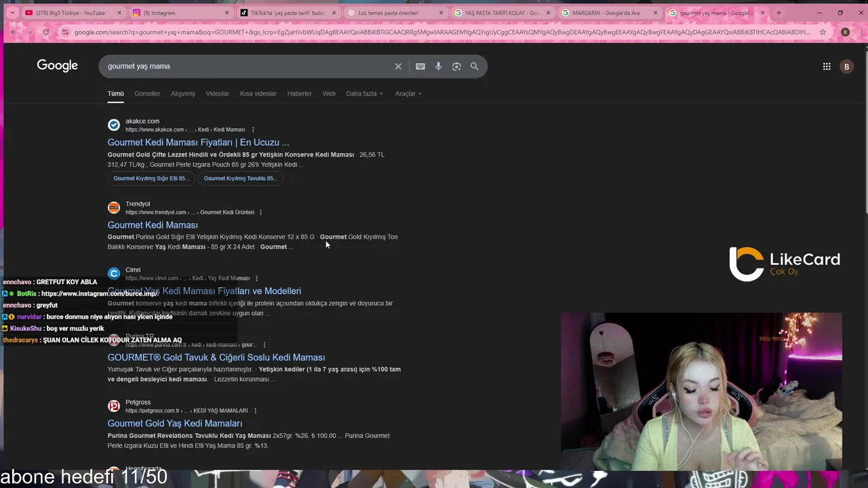
Task: Click the 'abone hedefi 11/50' overlay text
Action: pos(84,477)
